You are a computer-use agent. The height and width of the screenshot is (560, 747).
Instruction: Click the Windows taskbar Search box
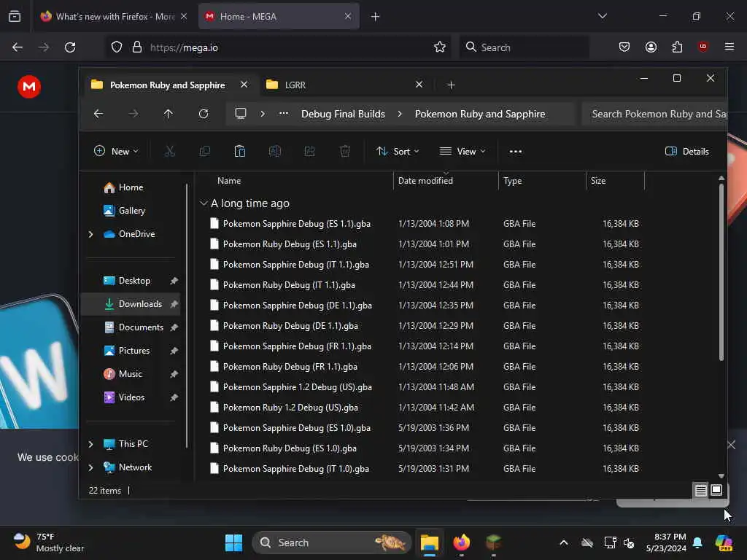[332, 542]
